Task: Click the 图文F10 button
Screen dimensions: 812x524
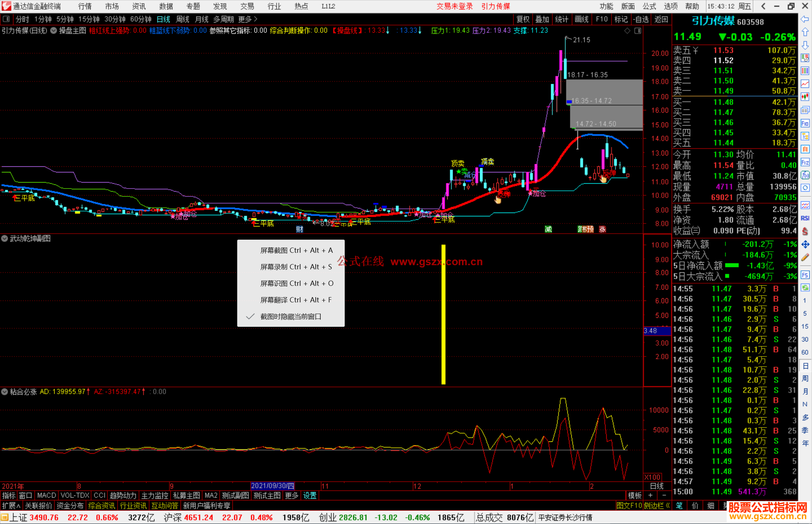Action: pos(629,506)
